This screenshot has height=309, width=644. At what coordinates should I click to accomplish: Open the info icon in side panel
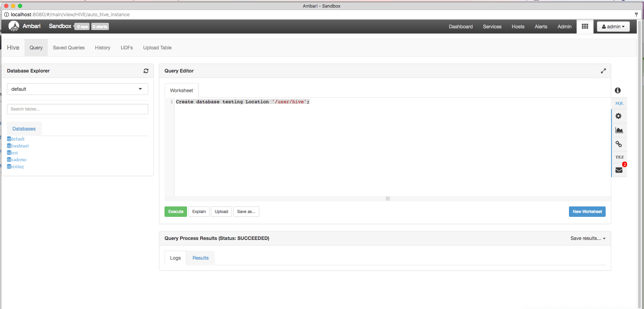tap(618, 90)
